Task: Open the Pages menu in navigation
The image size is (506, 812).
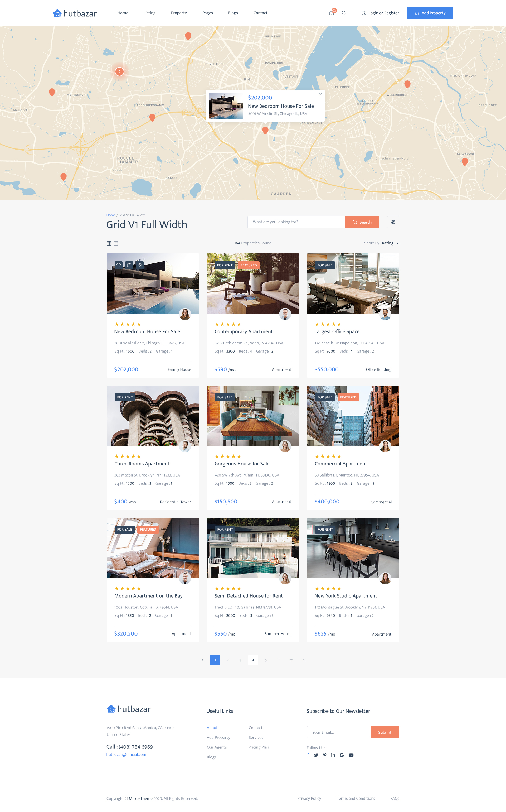Action: click(x=207, y=13)
